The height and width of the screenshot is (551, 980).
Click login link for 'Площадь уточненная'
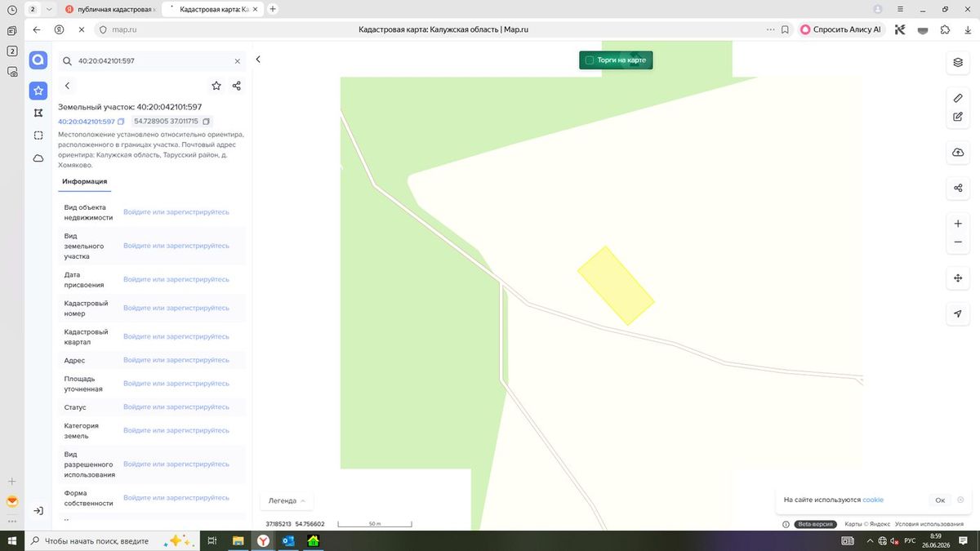tap(176, 384)
